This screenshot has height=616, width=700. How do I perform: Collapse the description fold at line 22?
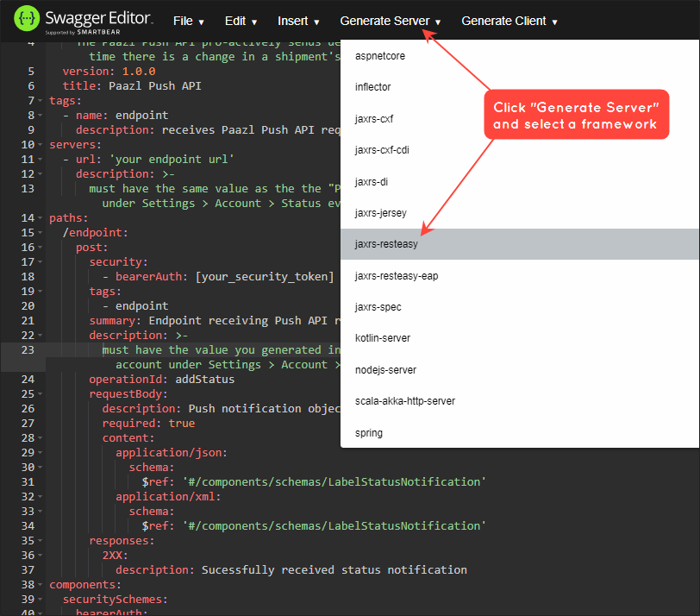click(x=41, y=336)
